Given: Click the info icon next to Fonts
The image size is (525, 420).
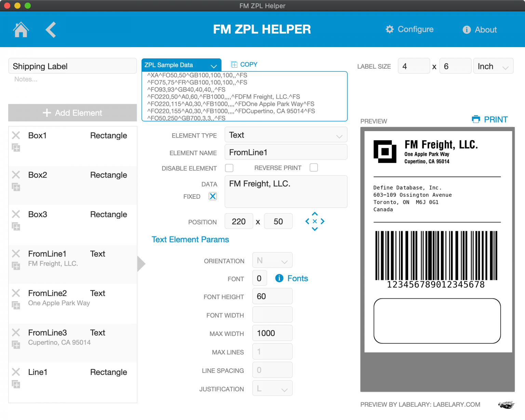Looking at the screenshot, I should click(x=279, y=278).
